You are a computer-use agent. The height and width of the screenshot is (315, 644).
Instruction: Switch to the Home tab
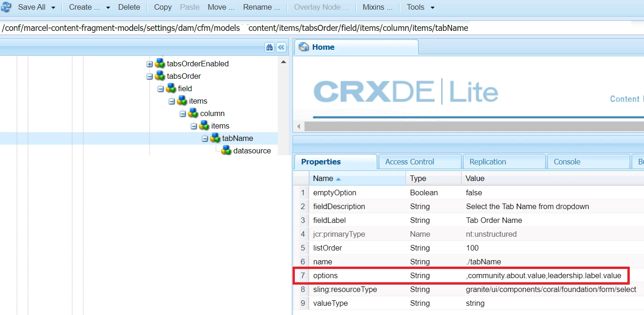point(356,47)
